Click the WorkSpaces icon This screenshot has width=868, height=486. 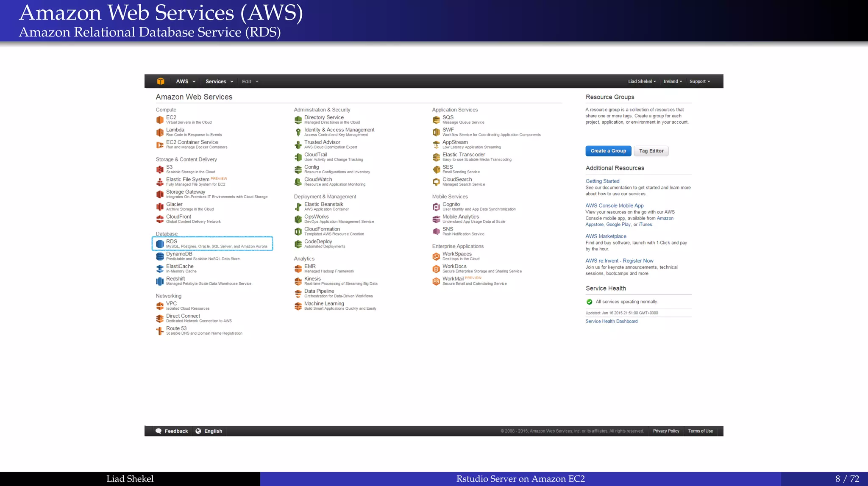(x=436, y=256)
